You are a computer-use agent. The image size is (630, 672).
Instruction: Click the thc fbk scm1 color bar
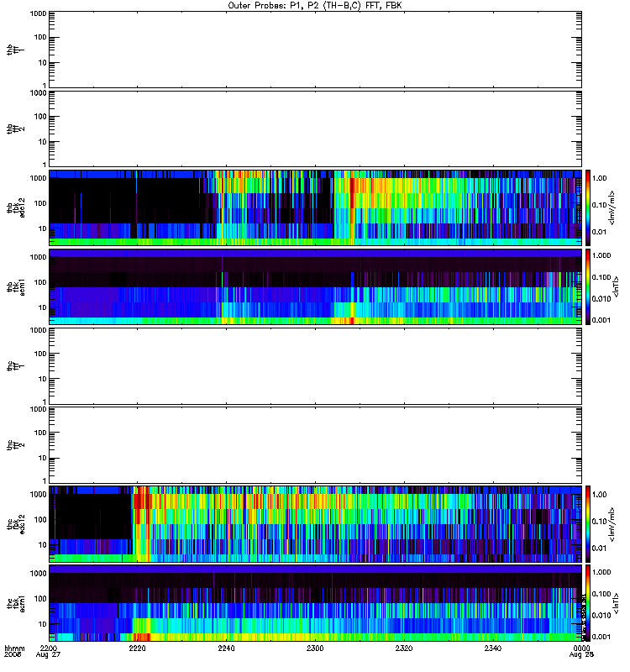pos(588,603)
